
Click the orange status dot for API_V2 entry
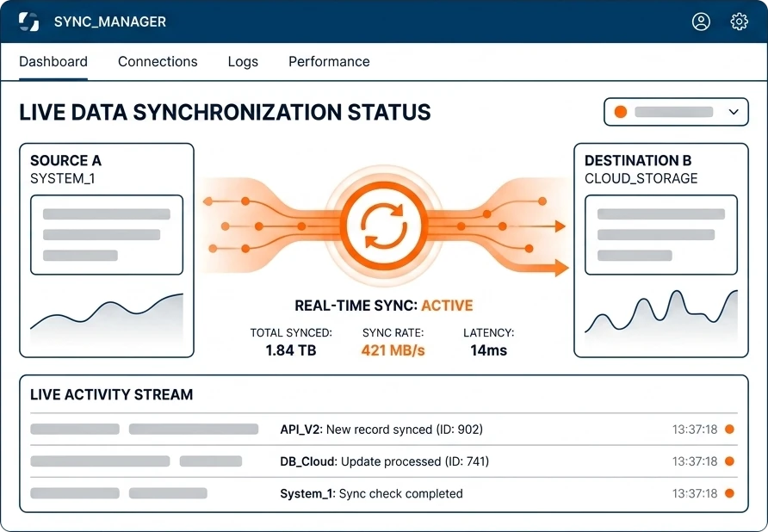pyautogui.click(x=729, y=429)
